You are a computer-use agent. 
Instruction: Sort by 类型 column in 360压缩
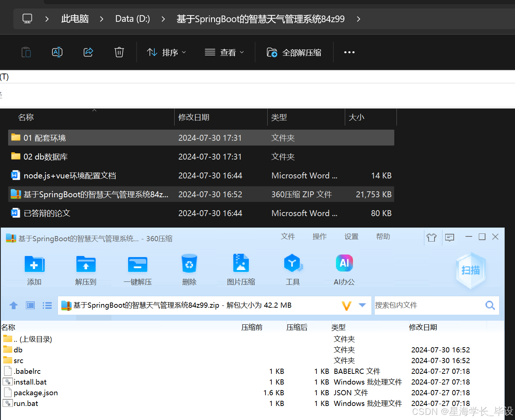339,327
